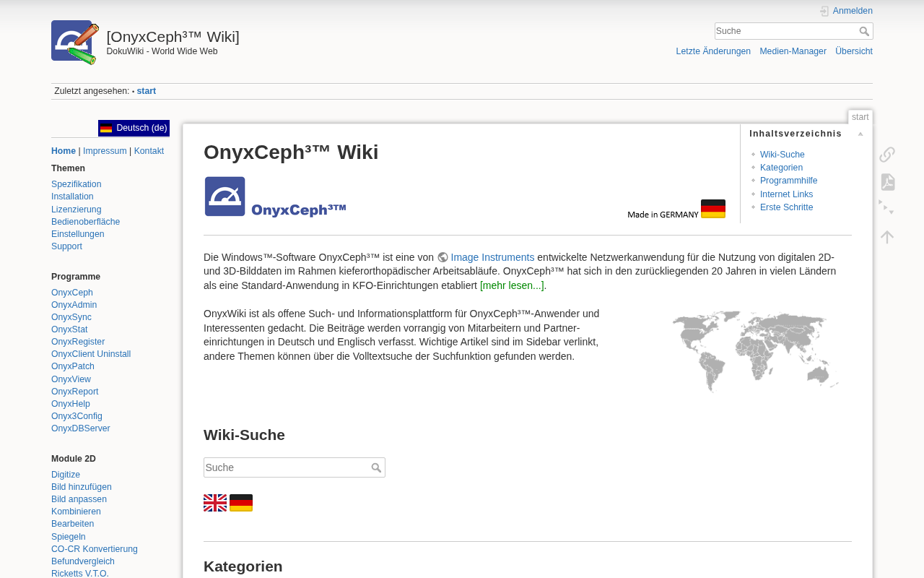Collapse the Inhaltsverzeichnis table of contents
This screenshot has height=578, width=924.
point(860,134)
